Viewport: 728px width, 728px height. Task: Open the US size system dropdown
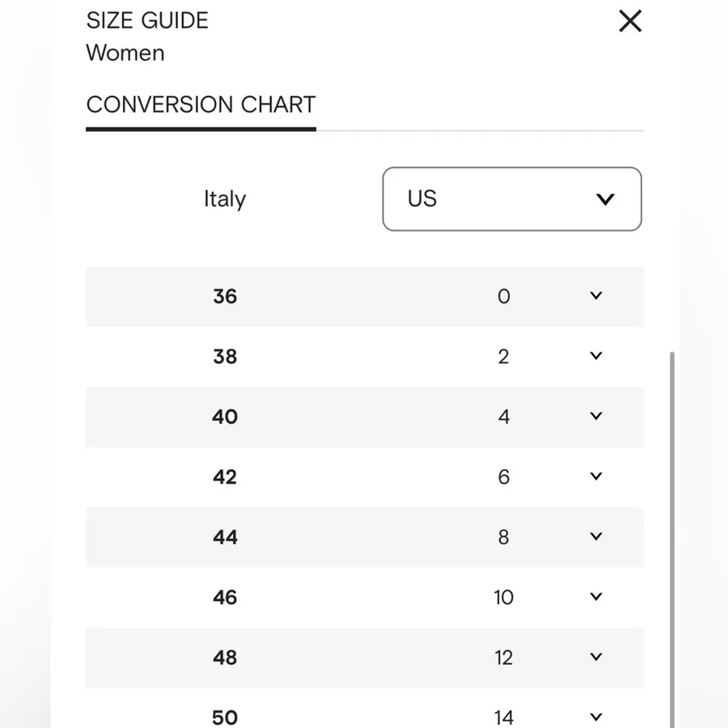click(x=512, y=199)
